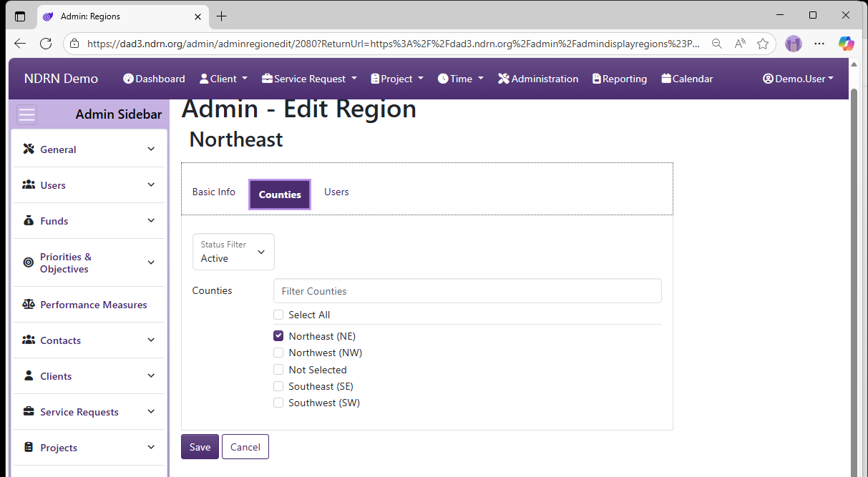
Task: Click the Cancel button
Action: coord(245,446)
